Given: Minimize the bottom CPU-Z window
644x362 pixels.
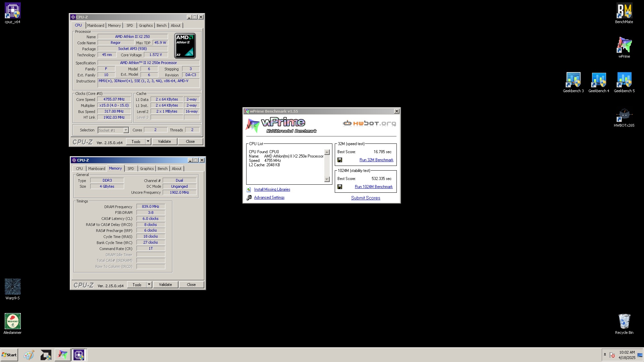Looking at the screenshot, I should [190, 160].
